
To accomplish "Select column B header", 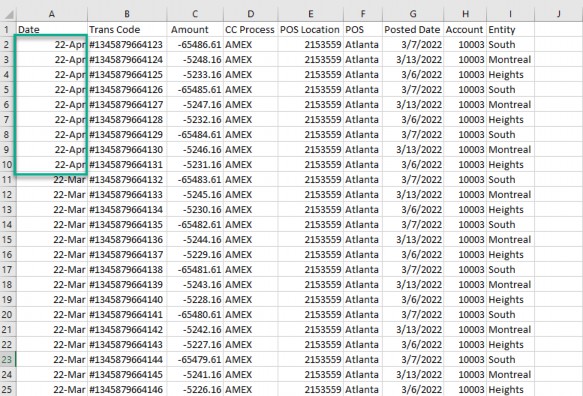I will tap(127, 14).
